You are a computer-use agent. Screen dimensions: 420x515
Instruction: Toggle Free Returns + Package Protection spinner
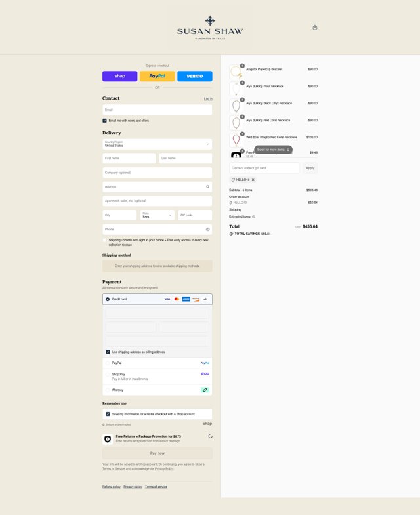(211, 436)
